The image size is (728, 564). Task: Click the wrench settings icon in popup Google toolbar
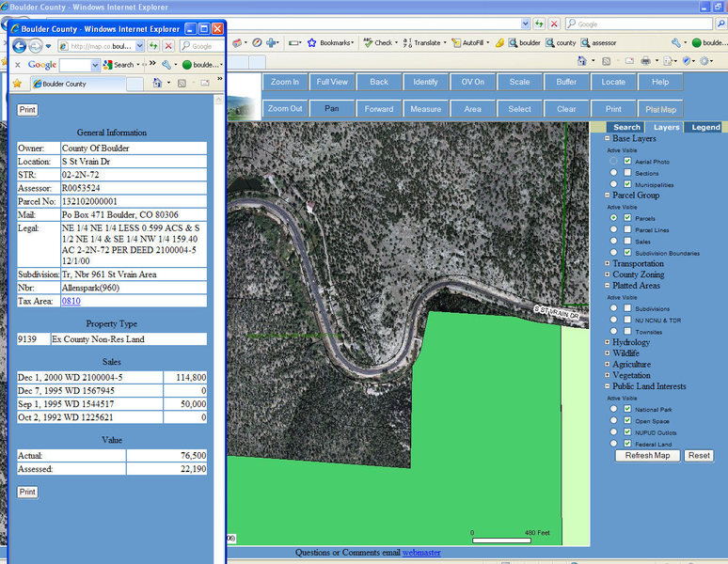166,65
